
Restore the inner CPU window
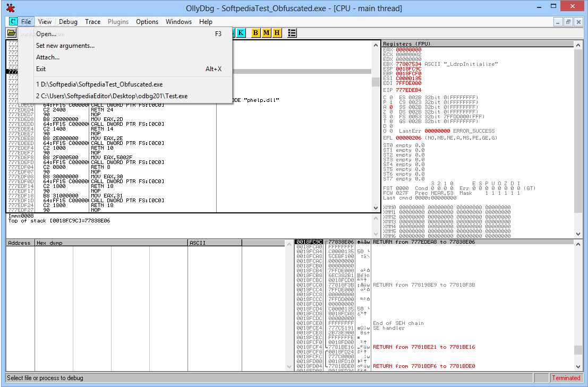coord(568,22)
